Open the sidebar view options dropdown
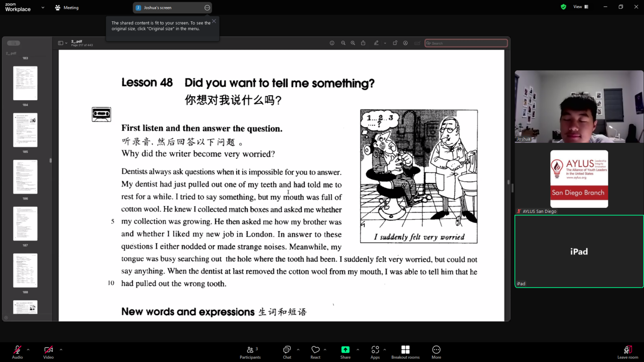The height and width of the screenshot is (362, 644). (66, 43)
